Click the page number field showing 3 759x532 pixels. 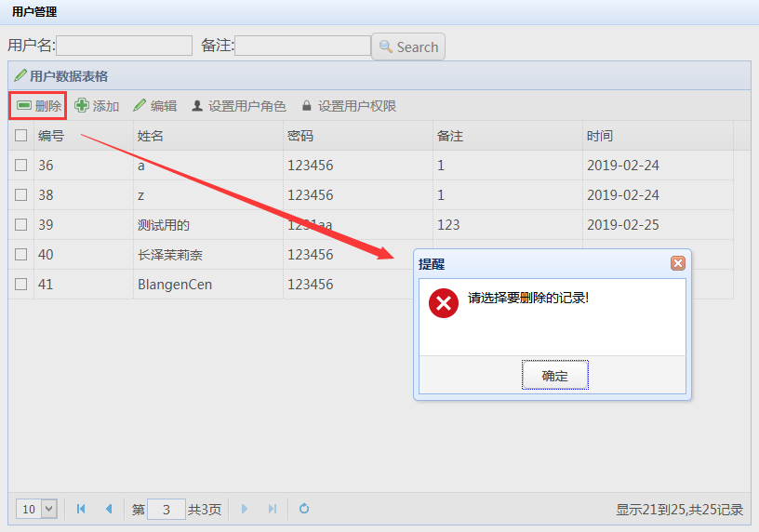(166, 510)
